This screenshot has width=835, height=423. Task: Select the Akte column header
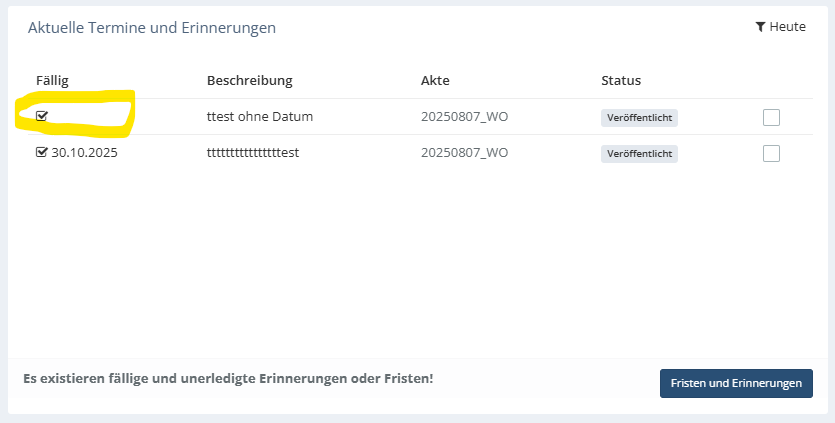[435, 80]
